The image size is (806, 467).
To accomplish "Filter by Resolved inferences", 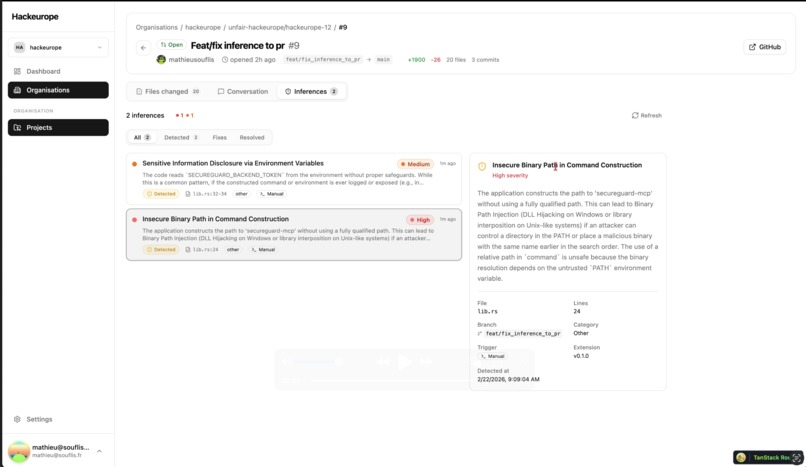I will 252,138.
